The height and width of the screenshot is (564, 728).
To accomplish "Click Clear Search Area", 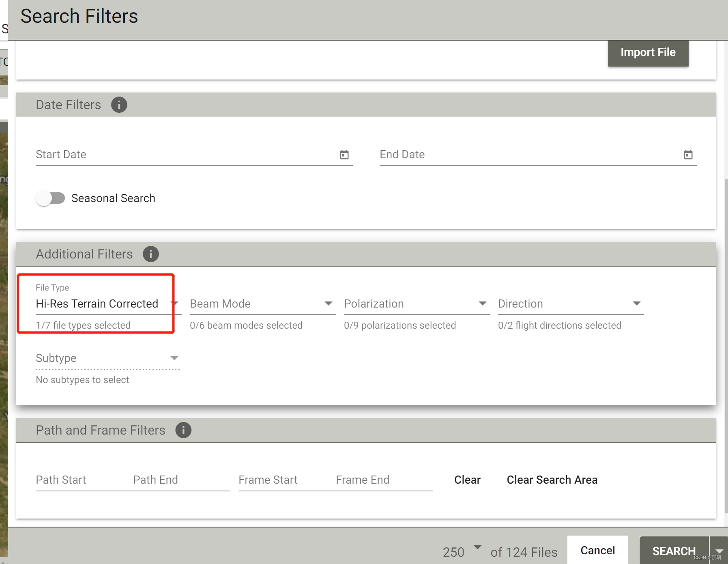I will click(552, 480).
